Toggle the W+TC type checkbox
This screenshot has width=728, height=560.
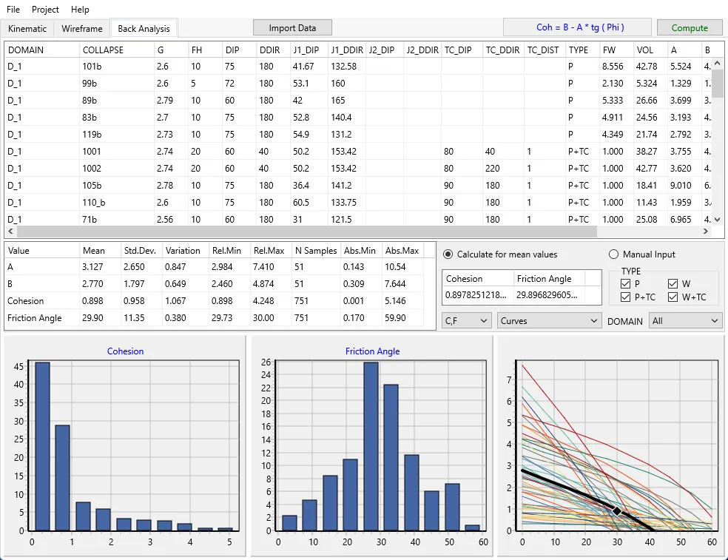(x=673, y=297)
